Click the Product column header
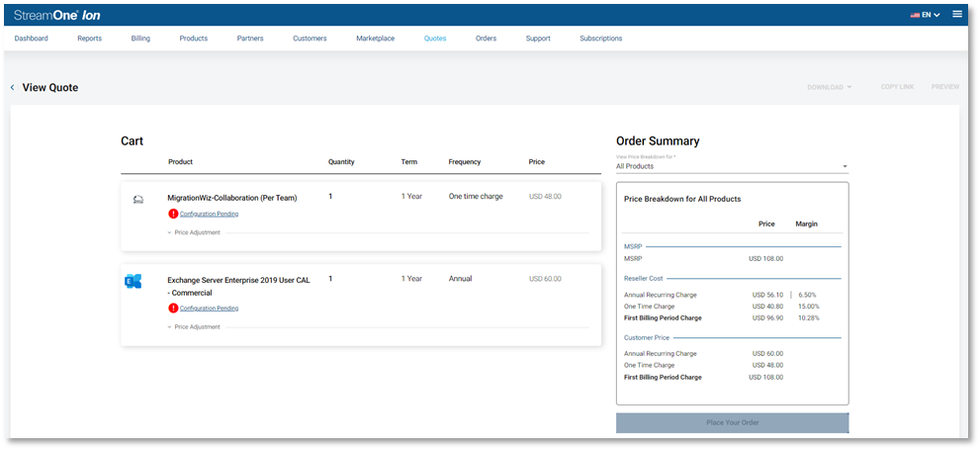The height and width of the screenshot is (450, 980). (x=180, y=162)
